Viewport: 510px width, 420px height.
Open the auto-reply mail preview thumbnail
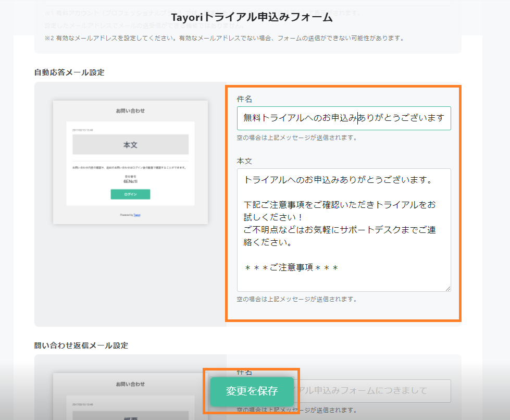[x=130, y=162]
